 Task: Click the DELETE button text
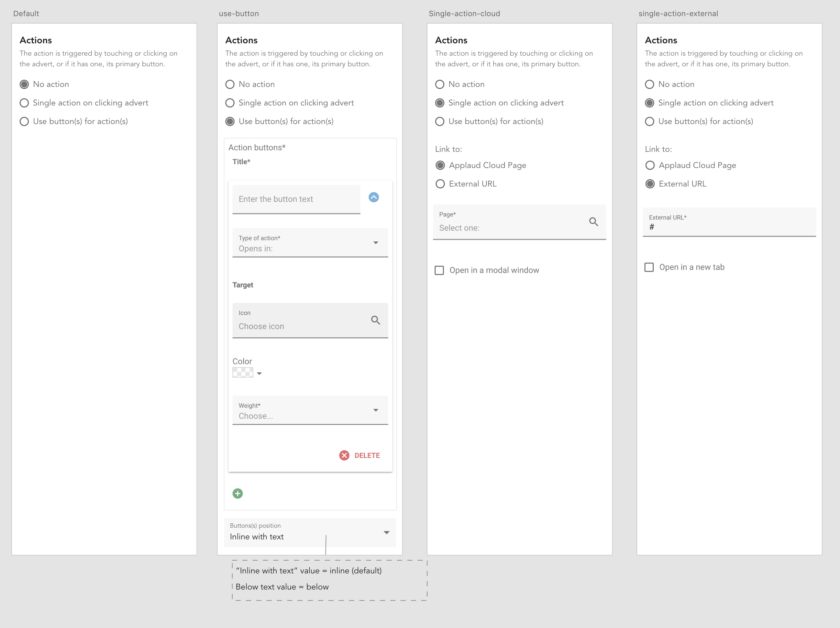coord(367,455)
